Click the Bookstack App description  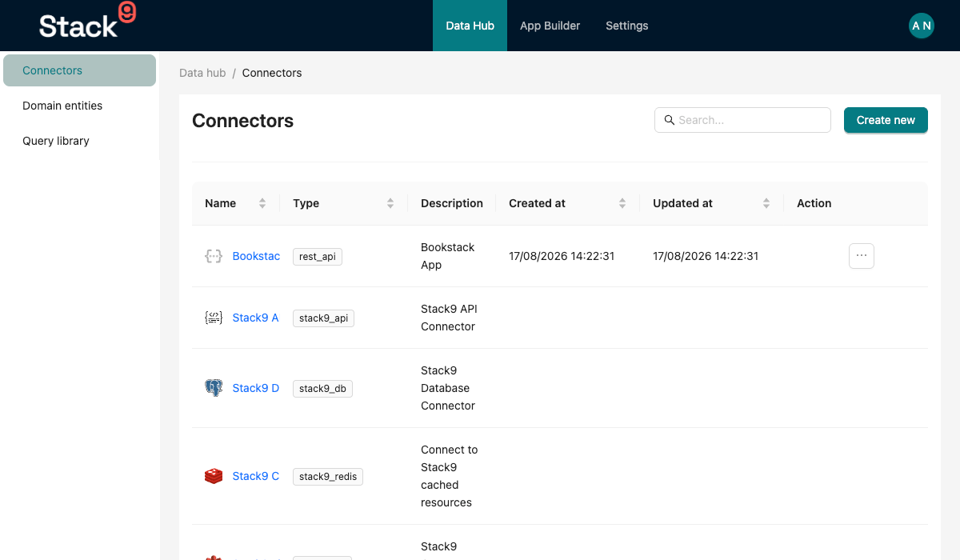(448, 256)
